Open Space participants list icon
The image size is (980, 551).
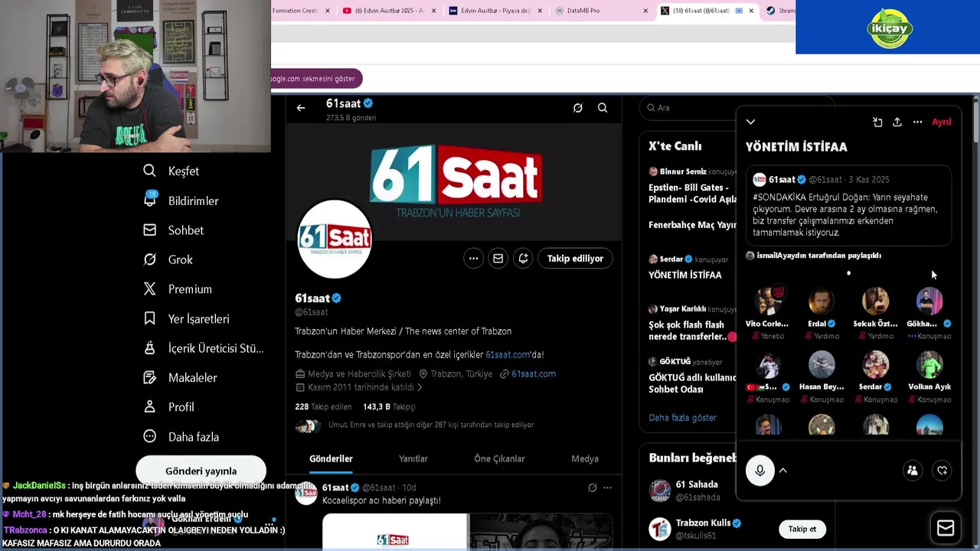tap(913, 471)
